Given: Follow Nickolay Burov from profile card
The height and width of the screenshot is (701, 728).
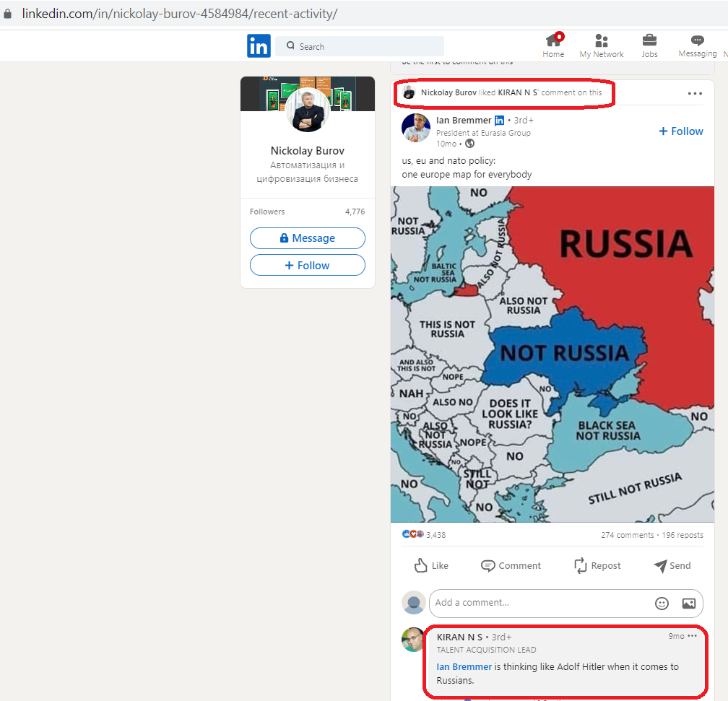Looking at the screenshot, I should [x=308, y=266].
